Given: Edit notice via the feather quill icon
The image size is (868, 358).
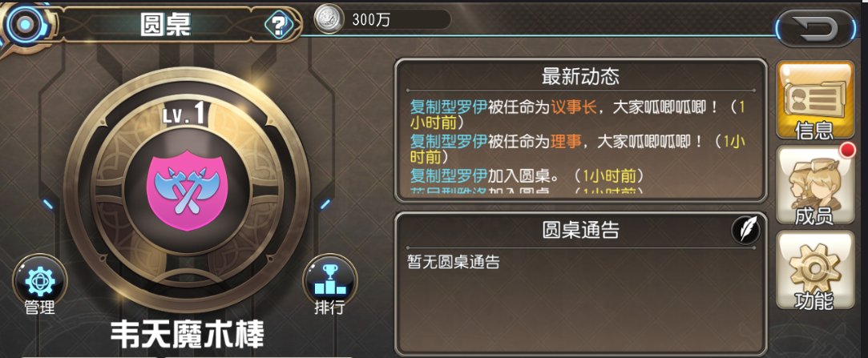Looking at the screenshot, I should click(745, 230).
